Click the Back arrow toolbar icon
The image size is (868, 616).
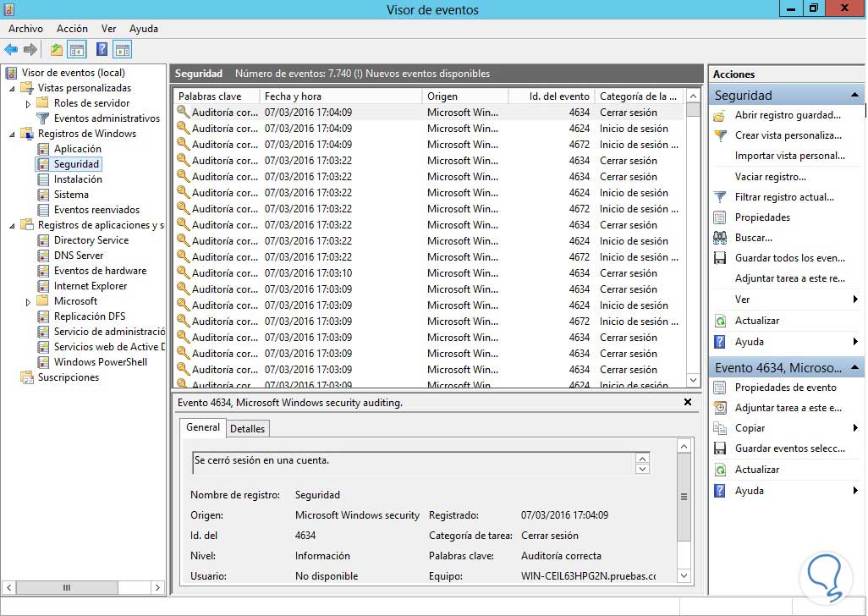[x=11, y=50]
